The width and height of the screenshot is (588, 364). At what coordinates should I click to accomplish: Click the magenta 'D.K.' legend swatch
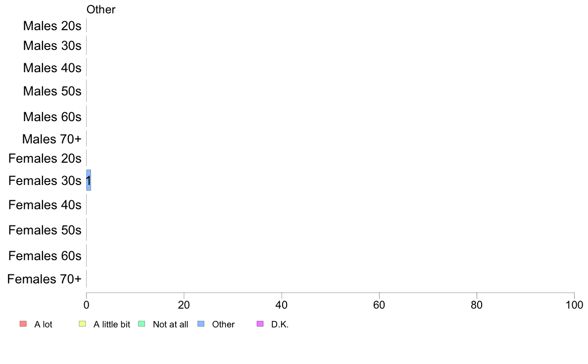tap(260, 324)
